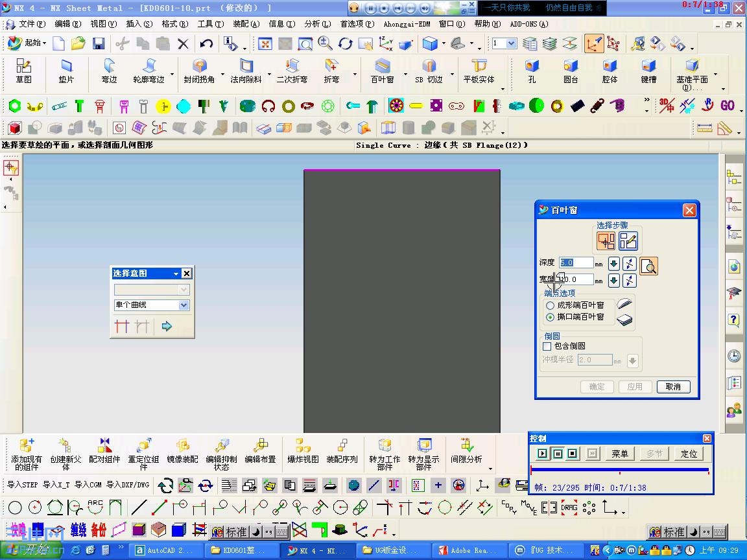
Task: Select the 百叶窗 louver tool
Action: (382, 72)
